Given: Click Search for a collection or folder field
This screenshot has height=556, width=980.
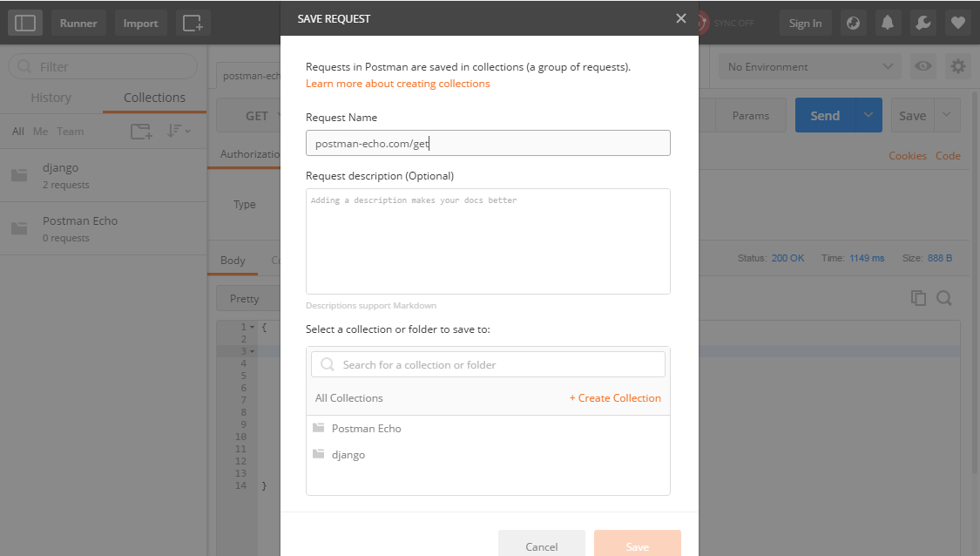Looking at the screenshot, I should coord(488,364).
